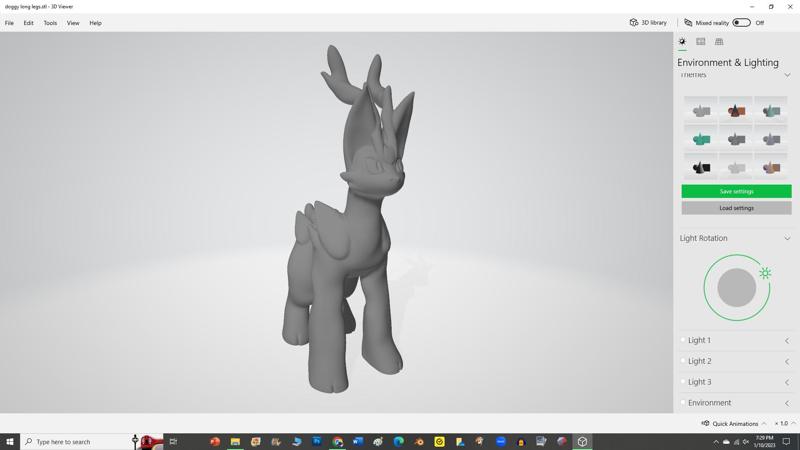Screen dimensions: 800x450
Task: Click the volume tray icon
Action: pyautogui.click(x=746, y=442)
